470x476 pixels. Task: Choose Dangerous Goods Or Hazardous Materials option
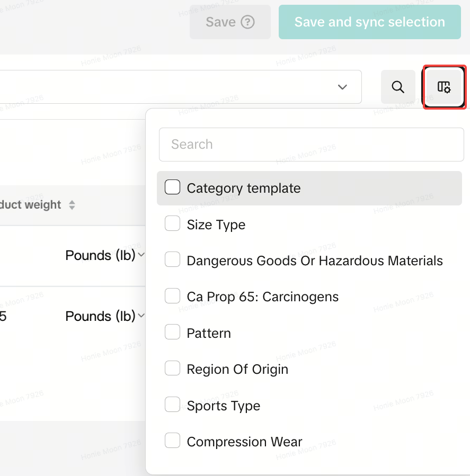[314, 261]
